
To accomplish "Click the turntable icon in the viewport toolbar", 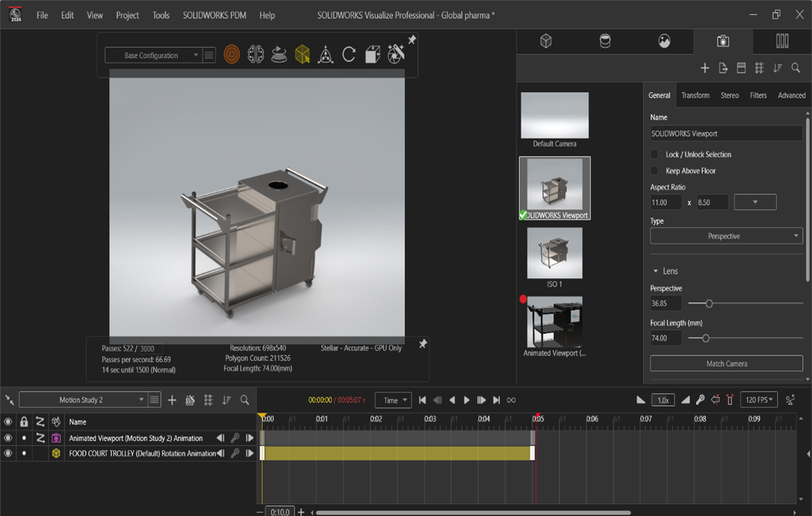I will [x=279, y=55].
